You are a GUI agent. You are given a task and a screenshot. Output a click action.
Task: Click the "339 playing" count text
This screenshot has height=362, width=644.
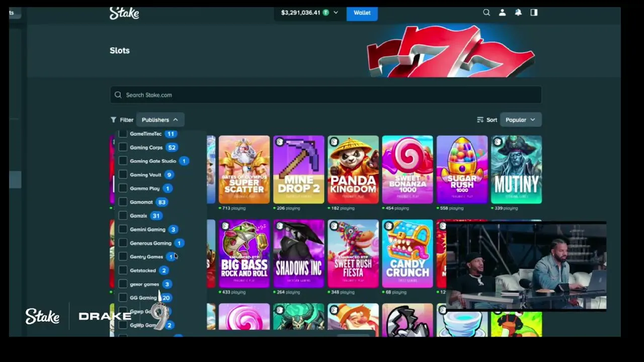pos(506,208)
